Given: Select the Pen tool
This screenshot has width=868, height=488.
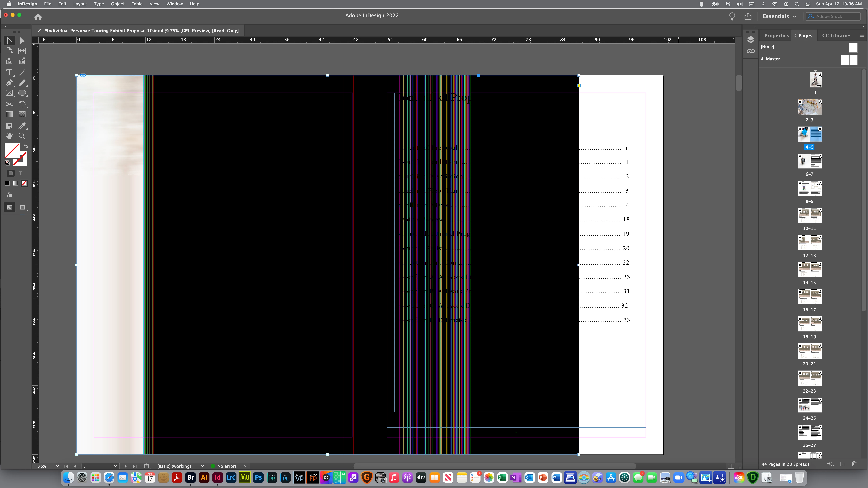Looking at the screenshot, I should (9, 83).
